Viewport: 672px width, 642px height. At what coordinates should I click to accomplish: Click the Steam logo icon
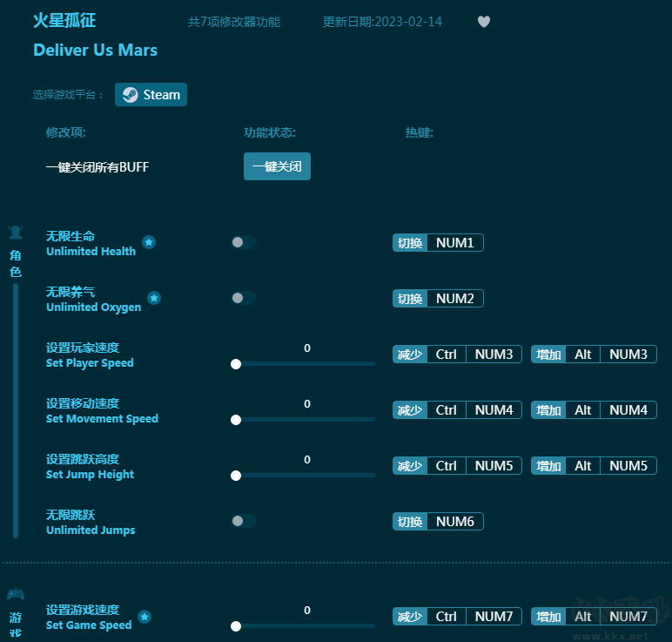click(130, 95)
